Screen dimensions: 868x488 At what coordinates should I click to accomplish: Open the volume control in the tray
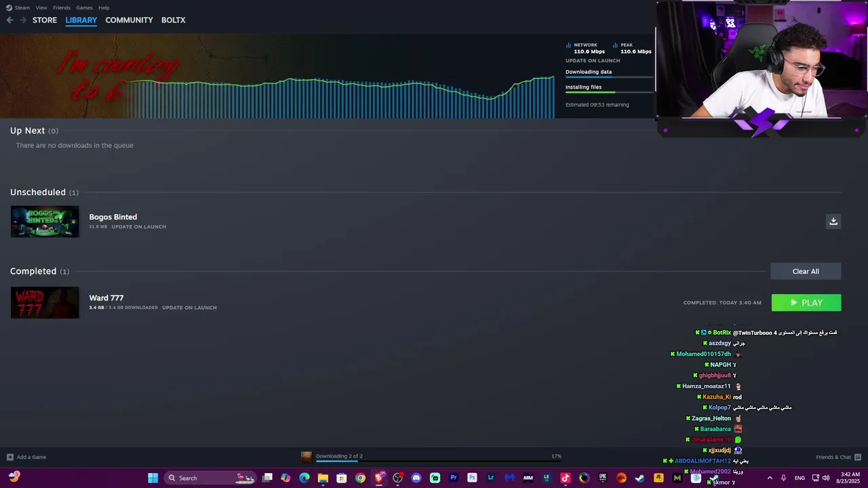tap(825, 478)
